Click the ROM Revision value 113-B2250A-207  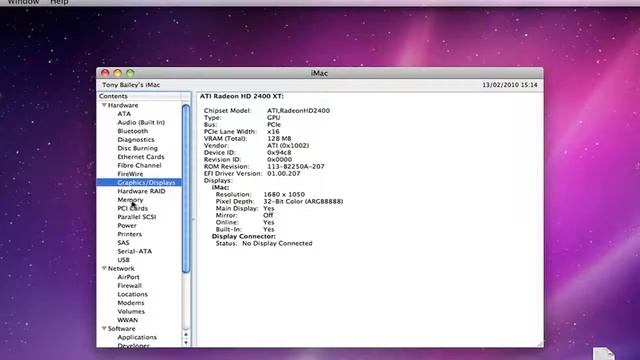pyautogui.click(x=296, y=167)
